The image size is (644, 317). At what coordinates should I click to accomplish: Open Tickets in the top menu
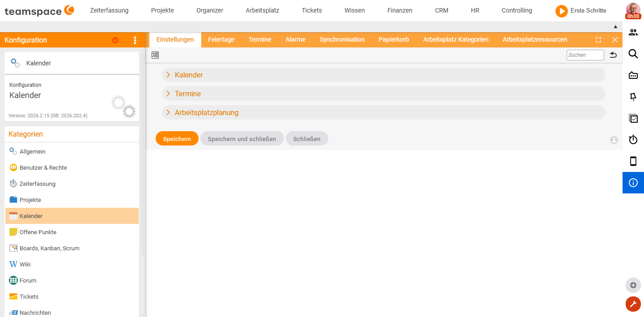coord(312,10)
